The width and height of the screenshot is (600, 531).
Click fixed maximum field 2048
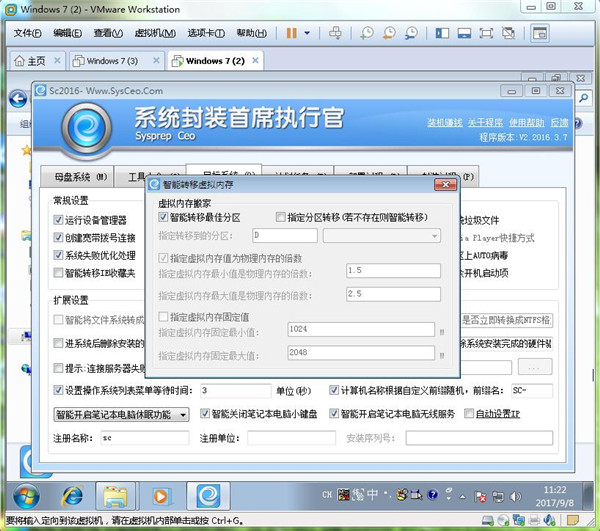(361, 352)
